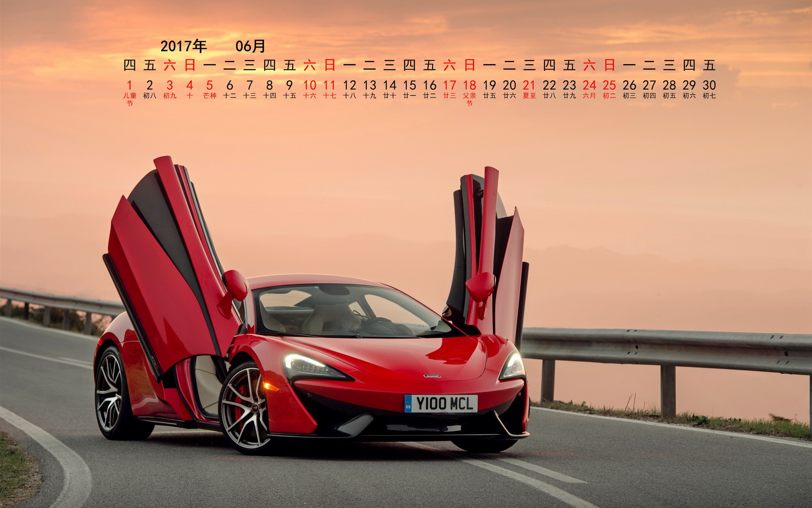
Task: Select date 20 labeled 廿六
Action: point(509,86)
